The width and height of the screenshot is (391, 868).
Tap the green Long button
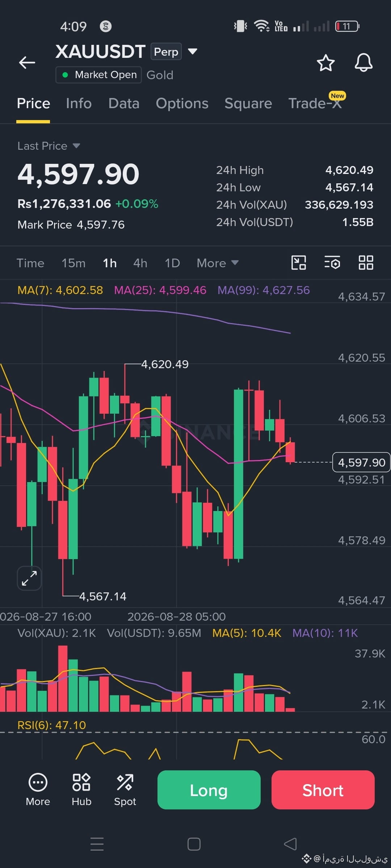pos(209,790)
